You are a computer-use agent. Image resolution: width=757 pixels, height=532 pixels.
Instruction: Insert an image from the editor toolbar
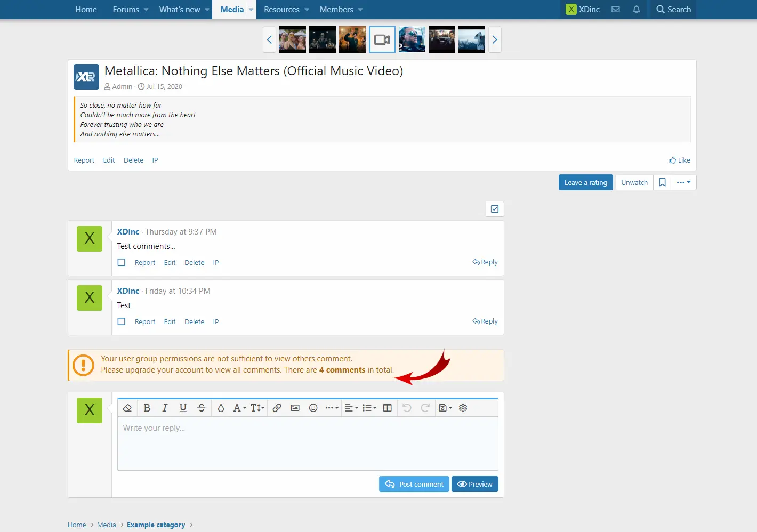point(295,408)
